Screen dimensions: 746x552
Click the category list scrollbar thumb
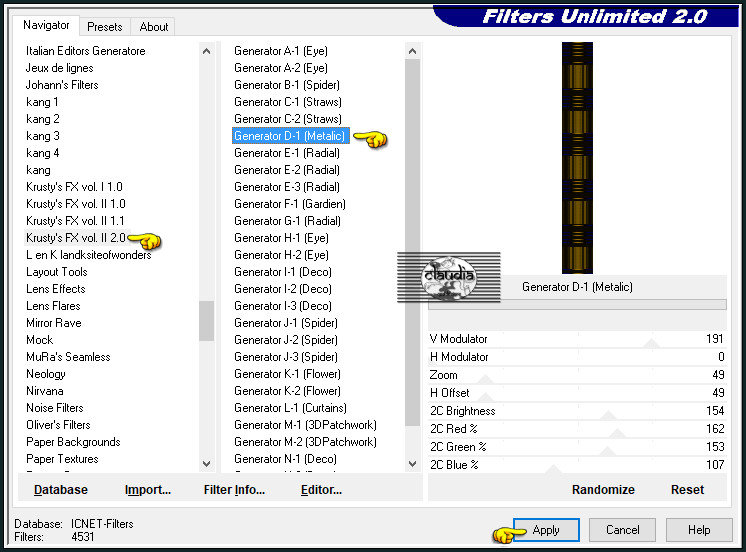pyautogui.click(x=206, y=321)
